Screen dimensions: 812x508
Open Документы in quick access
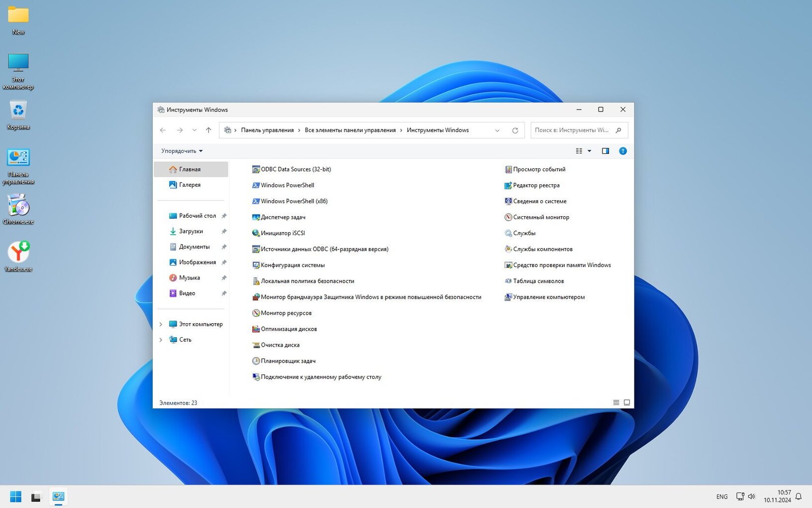click(191, 247)
